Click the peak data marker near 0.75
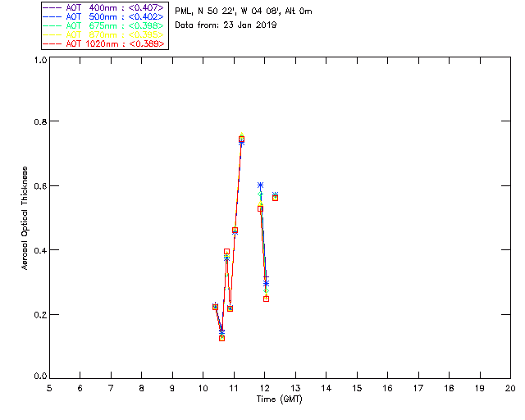Viewport: 525px width, 420px height. click(241, 139)
